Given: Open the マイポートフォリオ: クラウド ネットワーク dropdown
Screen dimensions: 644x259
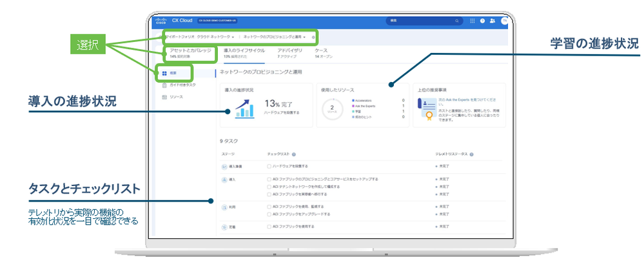Looking at the screenshot, I should 200,37.
